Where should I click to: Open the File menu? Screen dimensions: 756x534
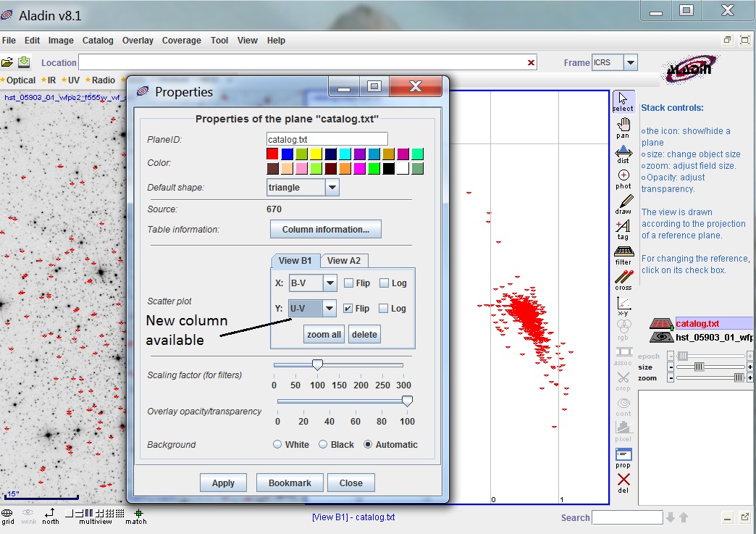point(9,41)
